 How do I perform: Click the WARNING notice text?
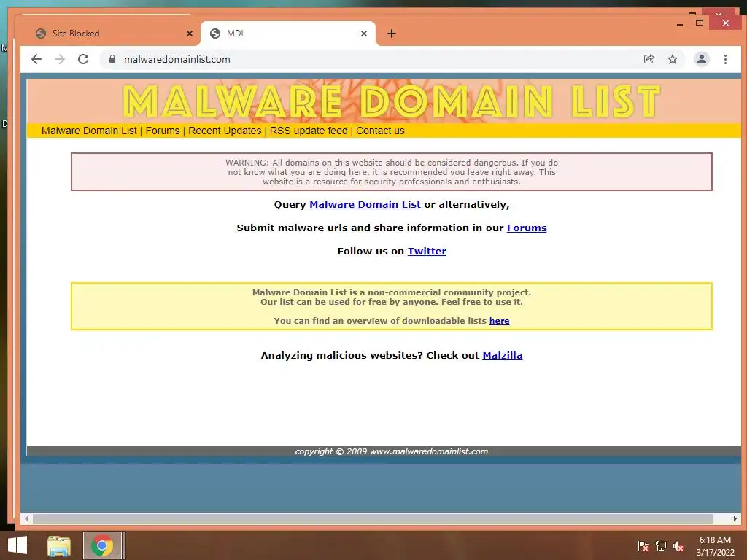392,172
